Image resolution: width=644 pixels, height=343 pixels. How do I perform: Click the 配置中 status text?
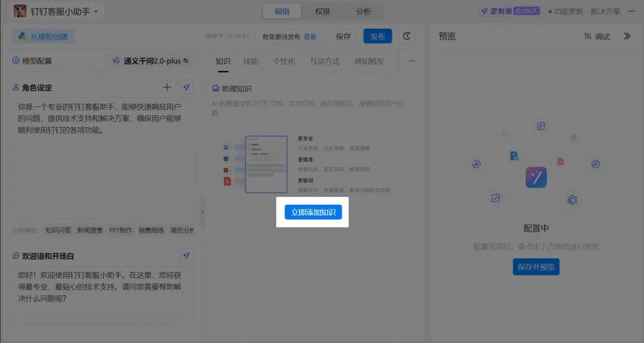[536, 229]
